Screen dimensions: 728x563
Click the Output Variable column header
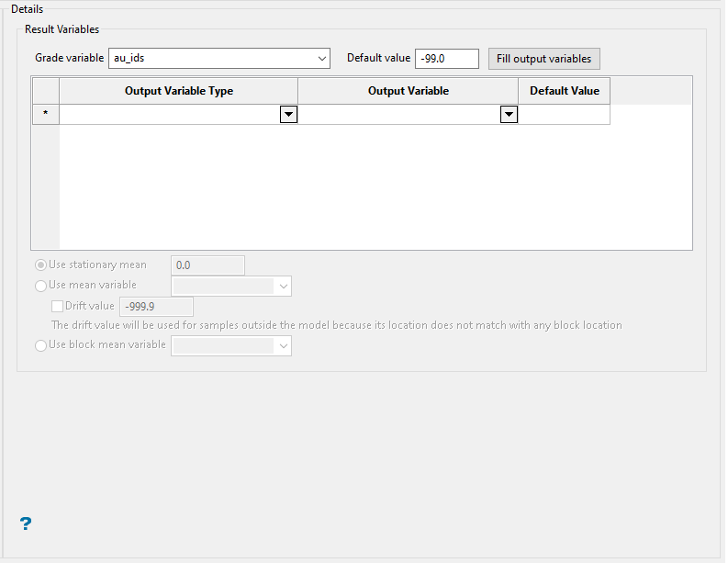(409, 91)
